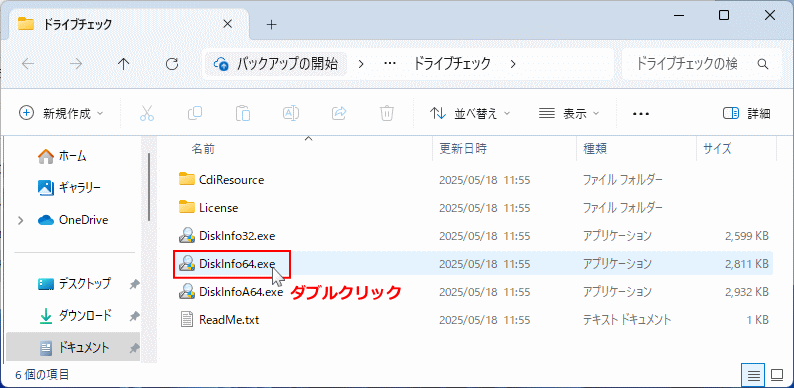Click the 2,599 KB size value
The width and height of the screenshot is (794, 388).
(x=747, y=236)
